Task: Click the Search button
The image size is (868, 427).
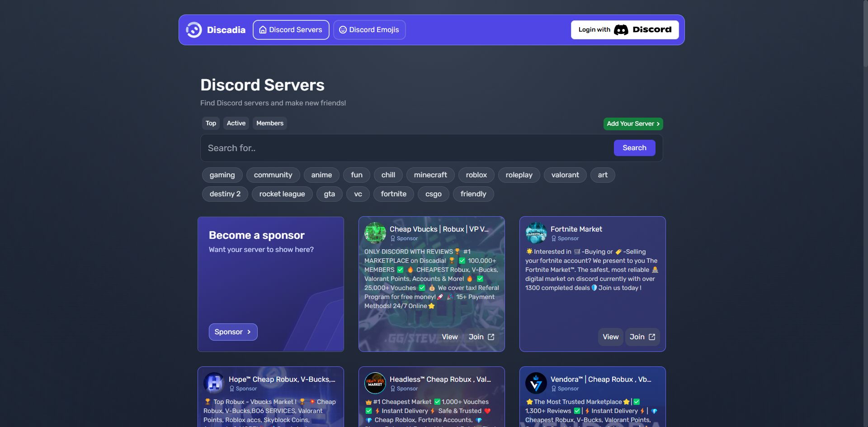Action: 634,147
